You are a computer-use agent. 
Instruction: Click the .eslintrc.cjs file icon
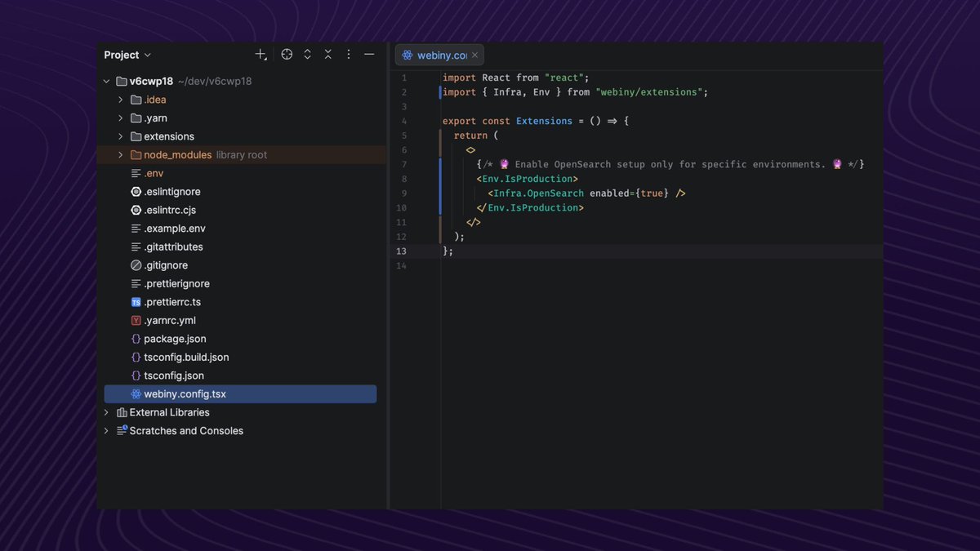[x=136, y=210]
